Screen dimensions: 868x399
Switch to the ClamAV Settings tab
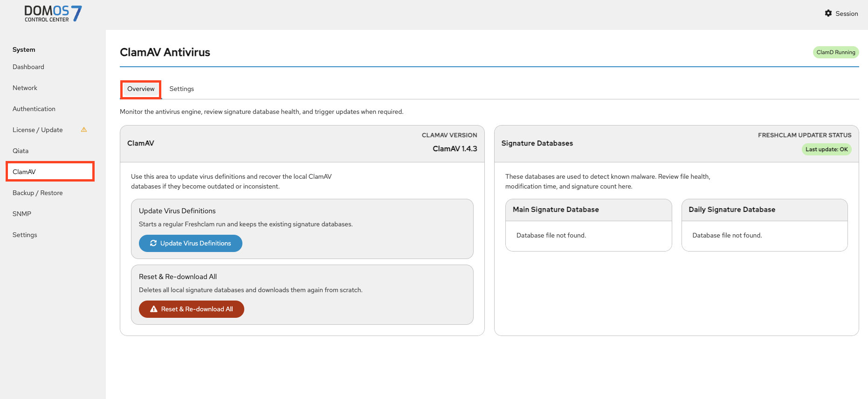click(182, 89)
